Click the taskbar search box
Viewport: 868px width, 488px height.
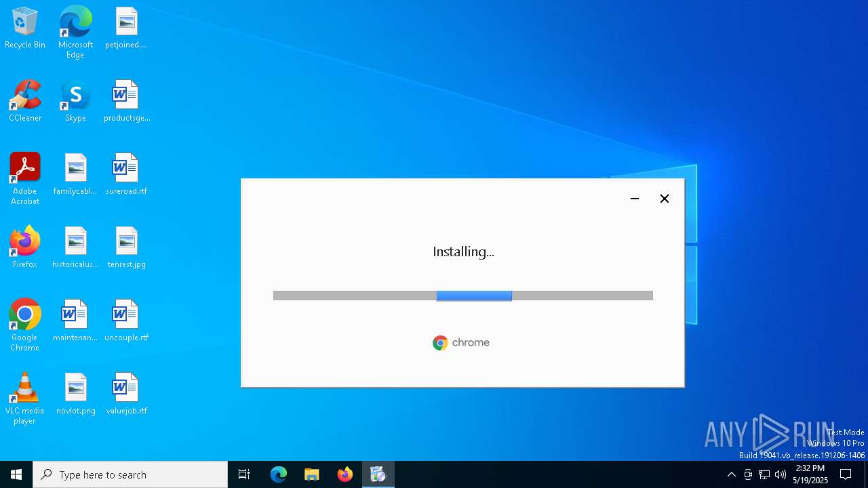(x=130, y=474)
